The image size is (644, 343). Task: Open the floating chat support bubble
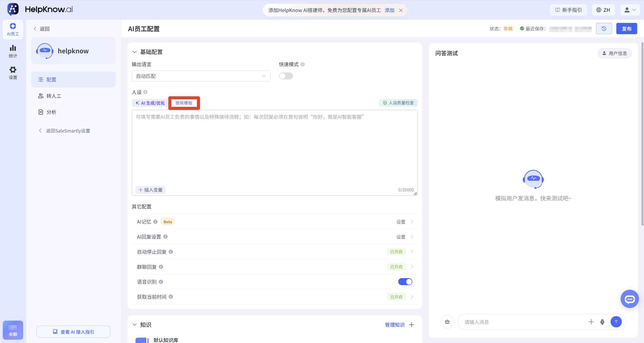tap(630, 299)
